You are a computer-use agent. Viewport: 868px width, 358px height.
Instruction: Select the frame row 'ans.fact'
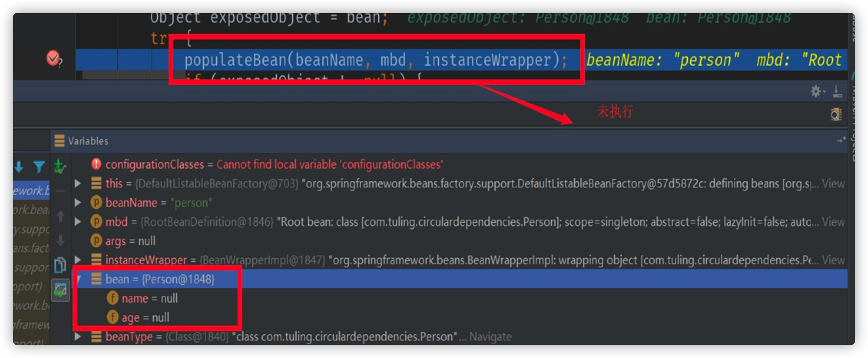point(31,248)
